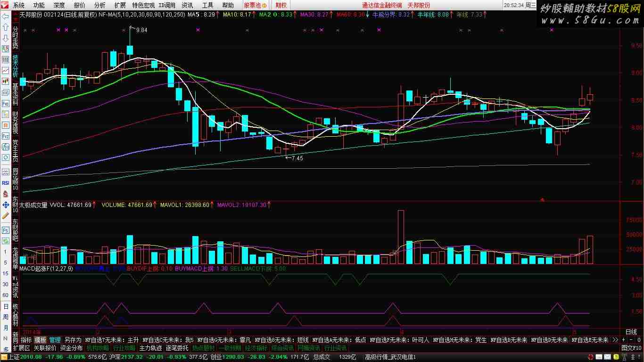The image size is (644, 362).
Task: Click the 高级行情_武汉电信1 server status
Action: (390, 357)
